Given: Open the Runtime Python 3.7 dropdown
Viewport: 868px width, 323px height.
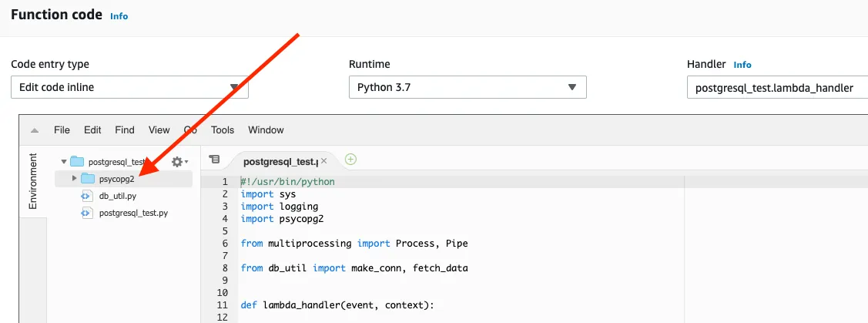Looking at the screenshot, I should pos(468,87).
